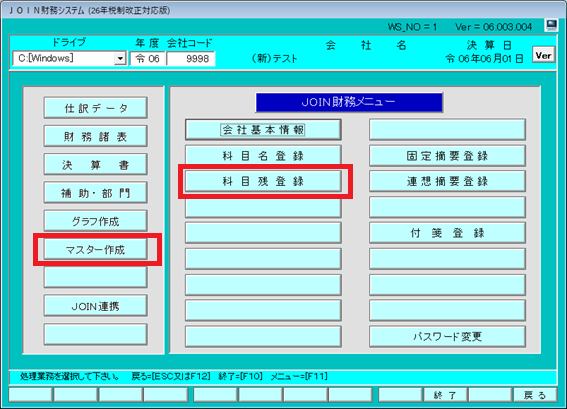Expand the ドライブ drive dropdown arrow

[x=120, y=58]
